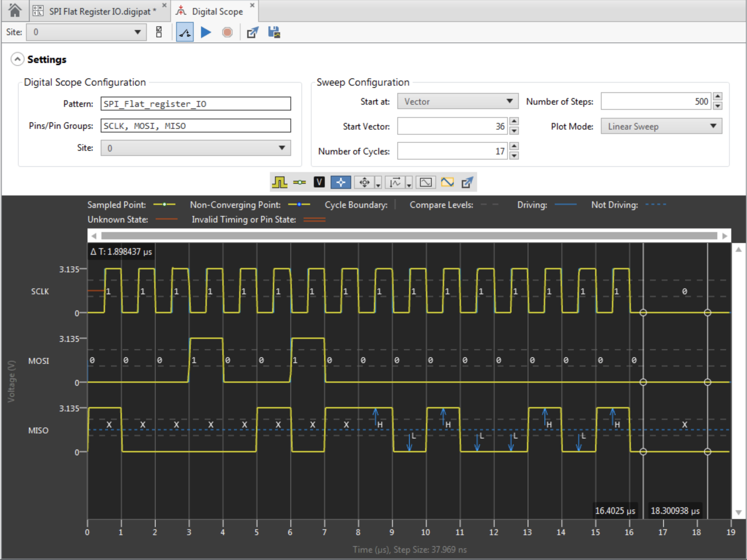Toggle the digital waveform display icon
This screenshot has height=560, width=747.
pos(279,182)
